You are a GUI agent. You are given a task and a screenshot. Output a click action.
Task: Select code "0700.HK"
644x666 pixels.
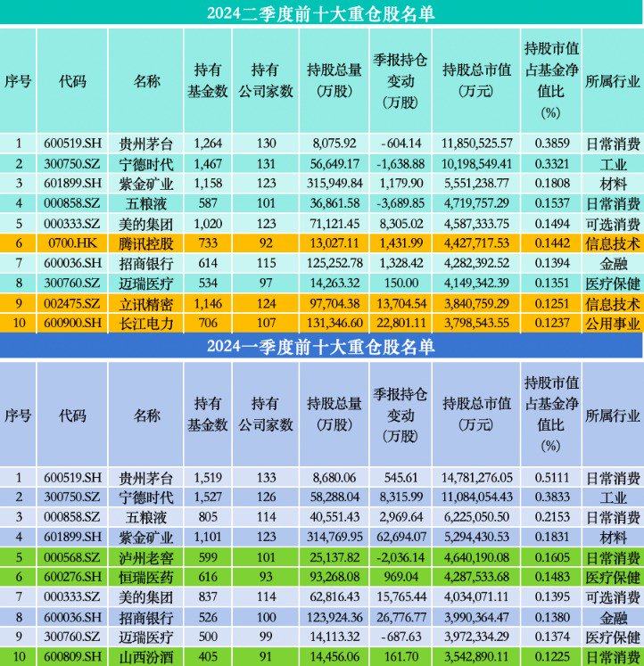click(72, 243)
